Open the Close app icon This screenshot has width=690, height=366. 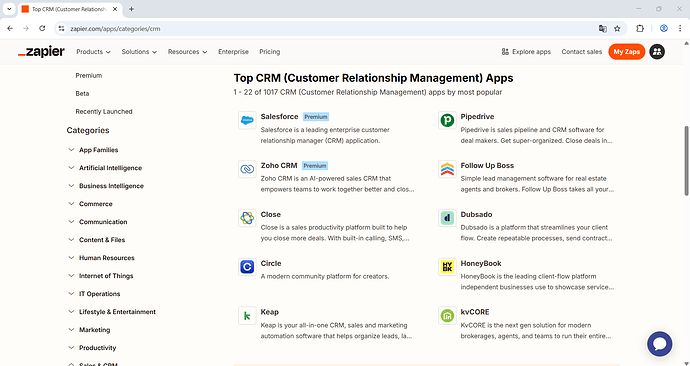(x=247, y=218)
